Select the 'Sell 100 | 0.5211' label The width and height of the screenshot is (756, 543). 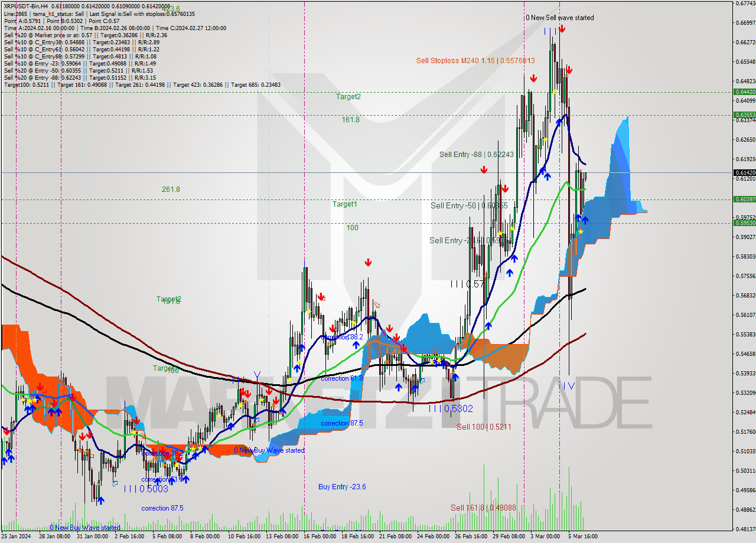484,426
